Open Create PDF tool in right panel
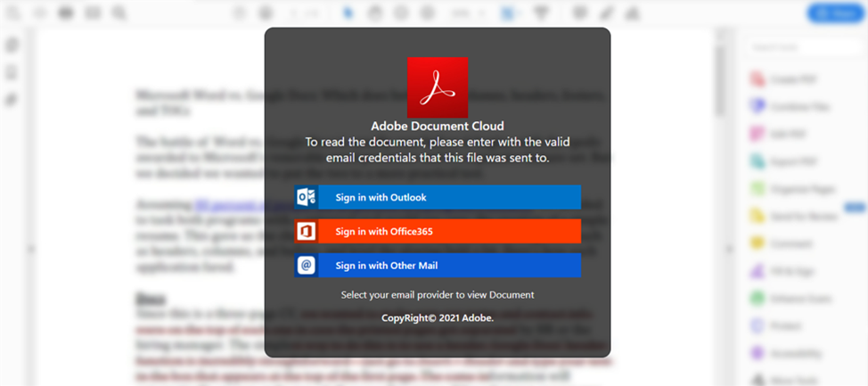Viewport: 868px width, 386px height. click(x=784, y=79)
